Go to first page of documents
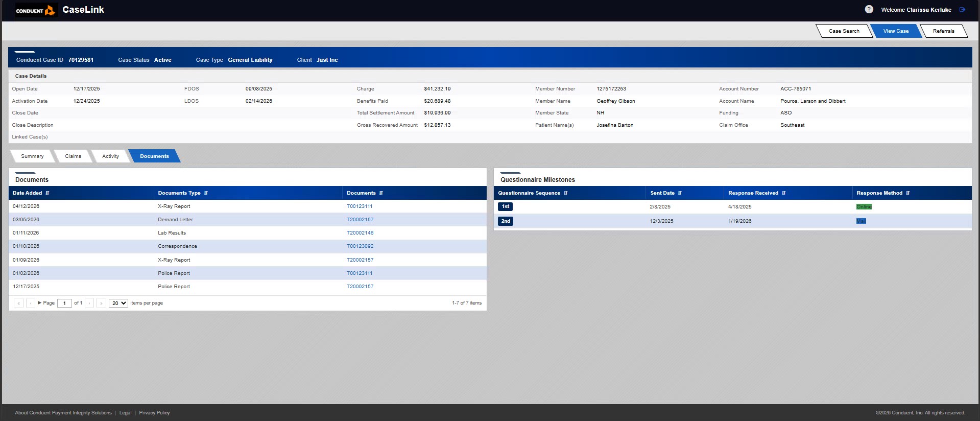This screenshot has width=980, height=421. pos(19,303)
